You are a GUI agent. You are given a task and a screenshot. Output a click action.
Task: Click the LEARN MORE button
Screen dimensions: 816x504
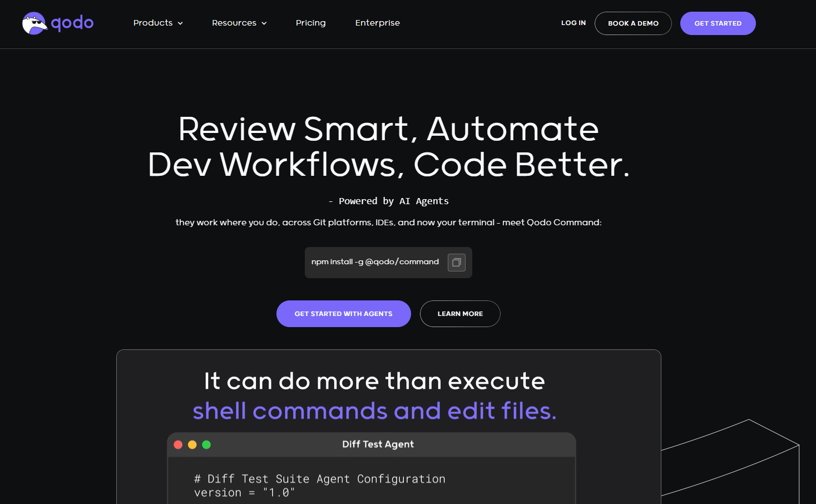tap(460, 314)
